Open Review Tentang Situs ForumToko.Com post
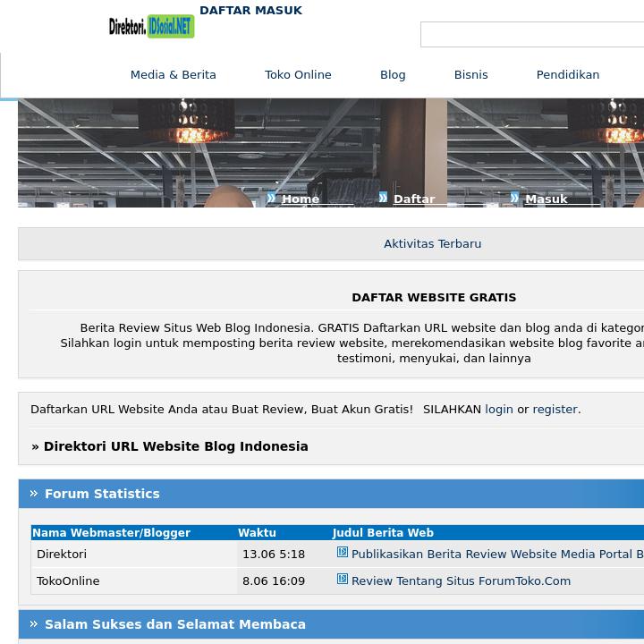The height and width of the screenshot is (644, 644). pyautogui.click(x=461, y=581)
